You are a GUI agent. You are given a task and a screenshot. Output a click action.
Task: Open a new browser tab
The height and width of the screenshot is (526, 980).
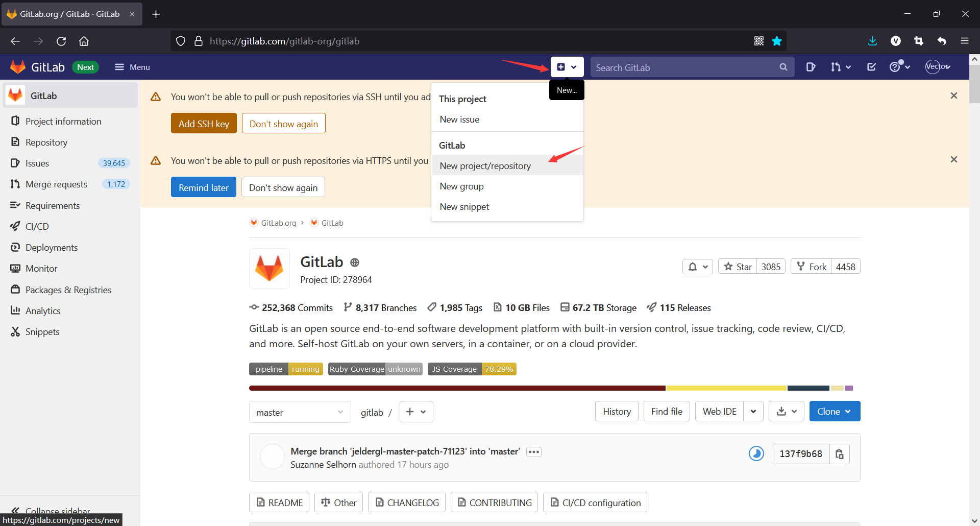pos(156,14)
